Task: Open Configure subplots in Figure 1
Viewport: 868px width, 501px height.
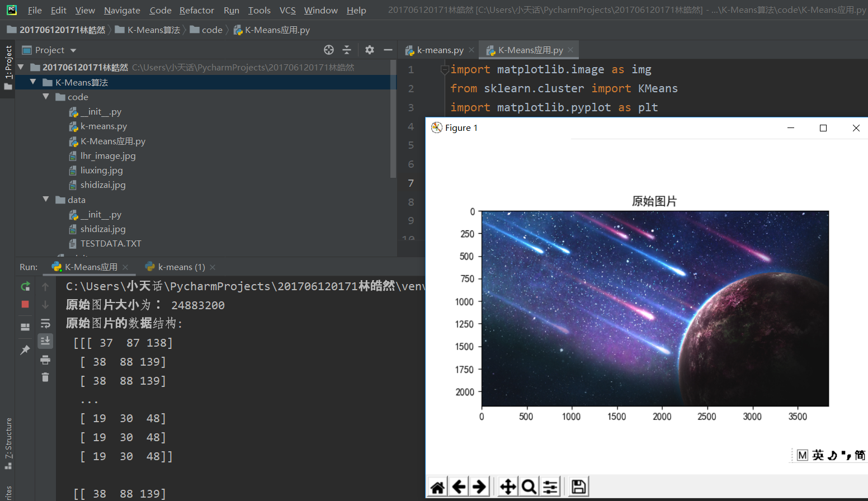Action: pos(550,487)
